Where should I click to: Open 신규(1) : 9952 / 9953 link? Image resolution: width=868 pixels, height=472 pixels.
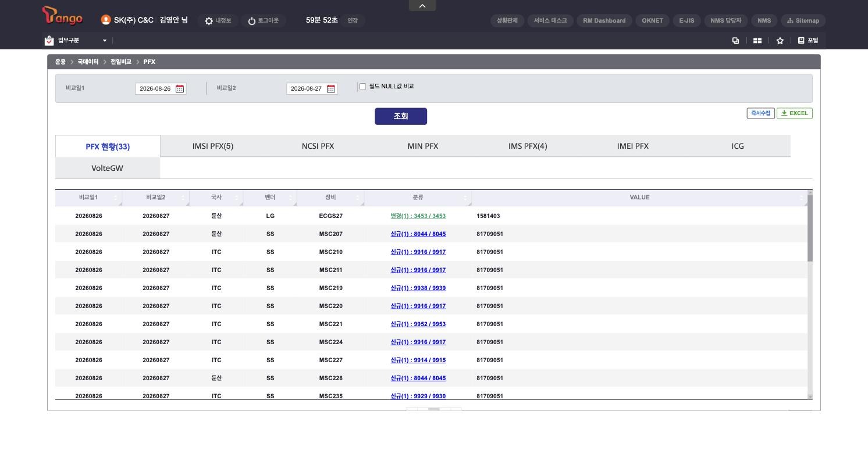pyautogui.click(x=418, y=324)
